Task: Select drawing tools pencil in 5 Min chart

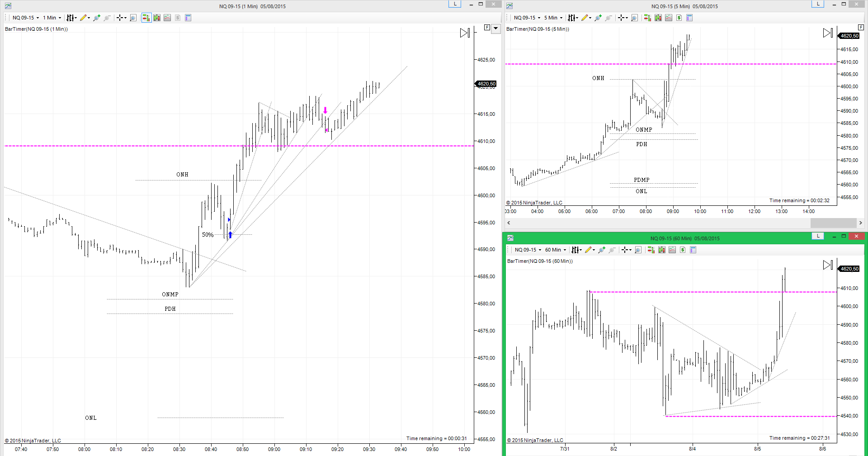Action: [586, 18]
